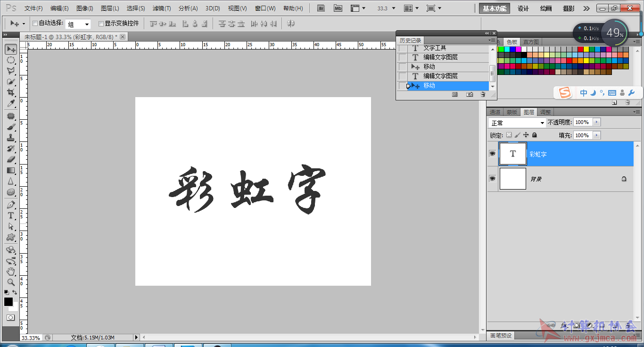Select the Eyedropper tool

(x=11, y=103)
